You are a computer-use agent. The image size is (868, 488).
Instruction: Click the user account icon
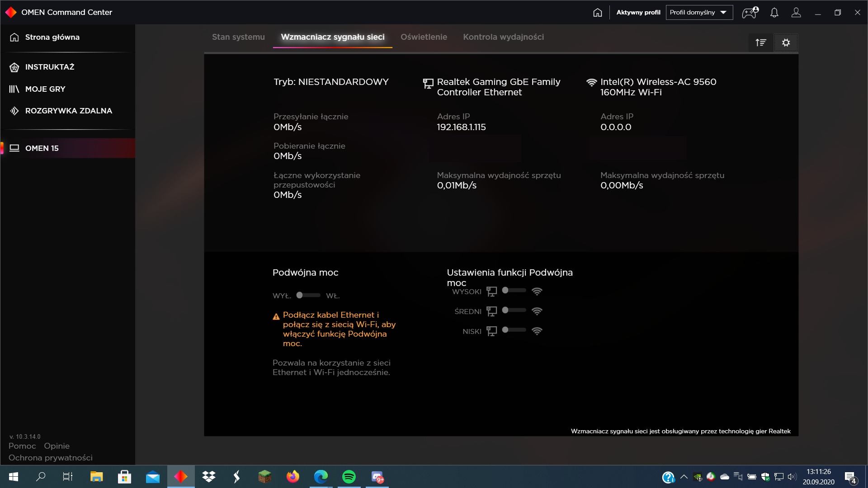pos(796,13)
